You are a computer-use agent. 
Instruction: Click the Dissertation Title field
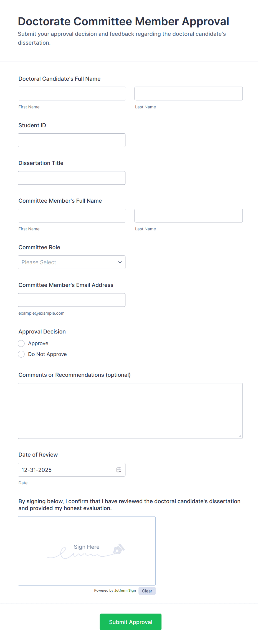tap(71, 178)
